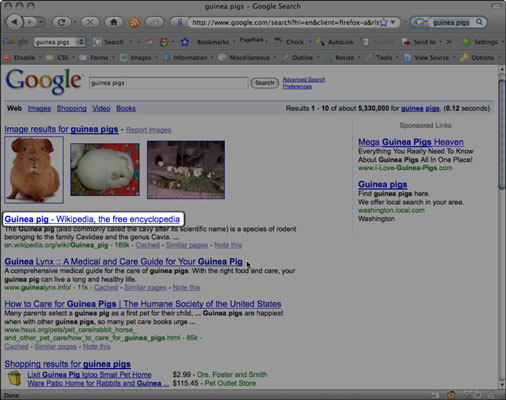This screenshot has height=400, width=506.
Task: Open the back/forward history dropdown arrow
Action: pos(41,22)
